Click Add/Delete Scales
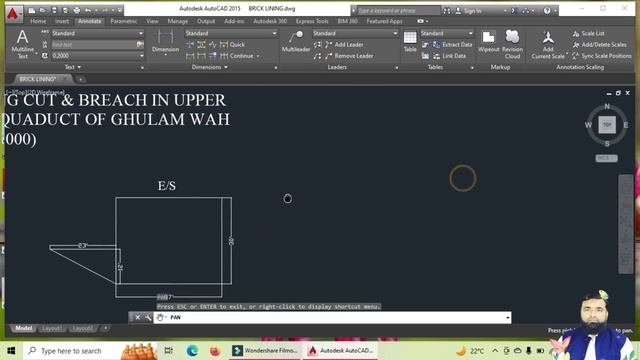The image size is (640, 360). (x=599, y=44)
